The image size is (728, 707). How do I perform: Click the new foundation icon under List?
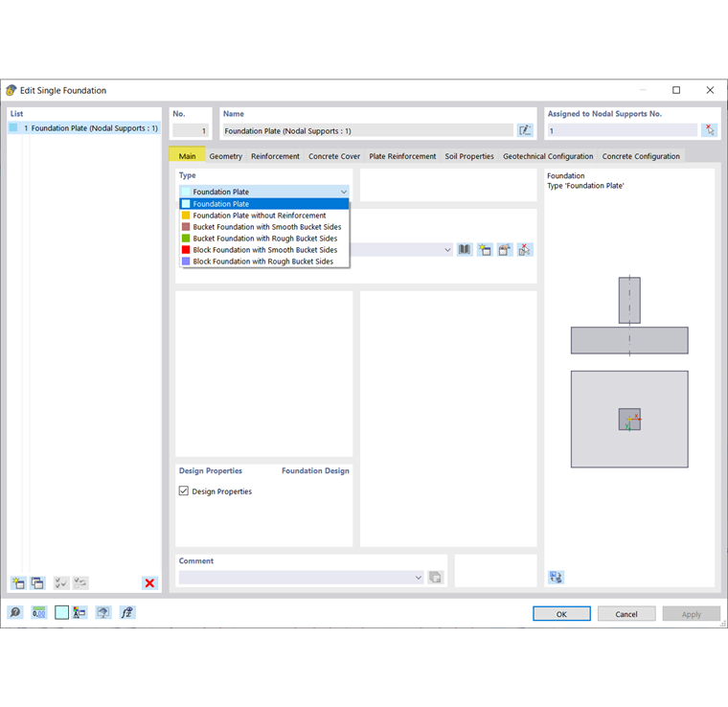18,582
